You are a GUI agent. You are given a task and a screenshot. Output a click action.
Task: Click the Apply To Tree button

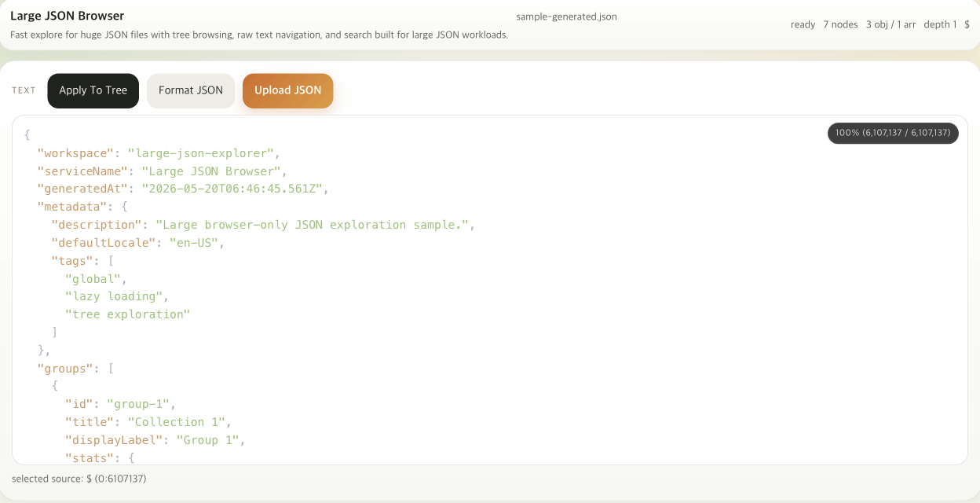93,90
